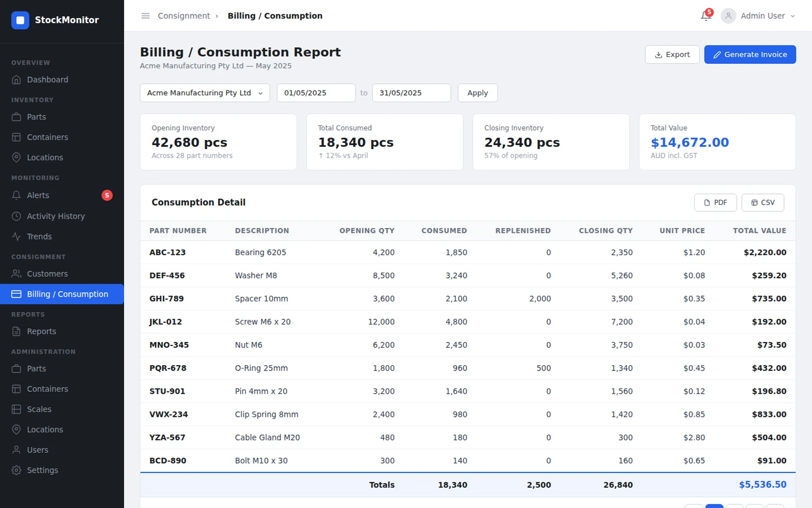Click the Customers people icon

coord(16,273)
